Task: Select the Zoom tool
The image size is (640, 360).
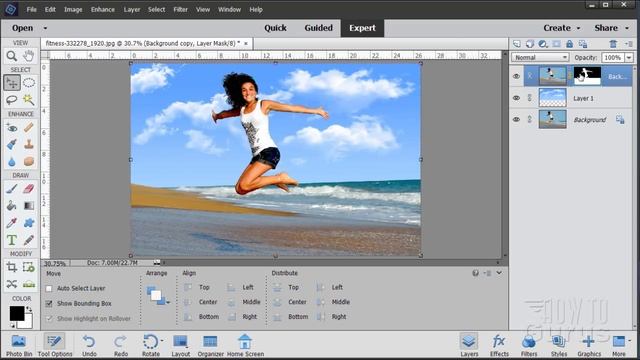Action: tap(11, 56)
